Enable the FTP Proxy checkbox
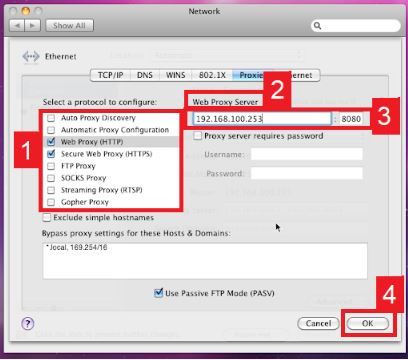 click(x=51, y=166)
